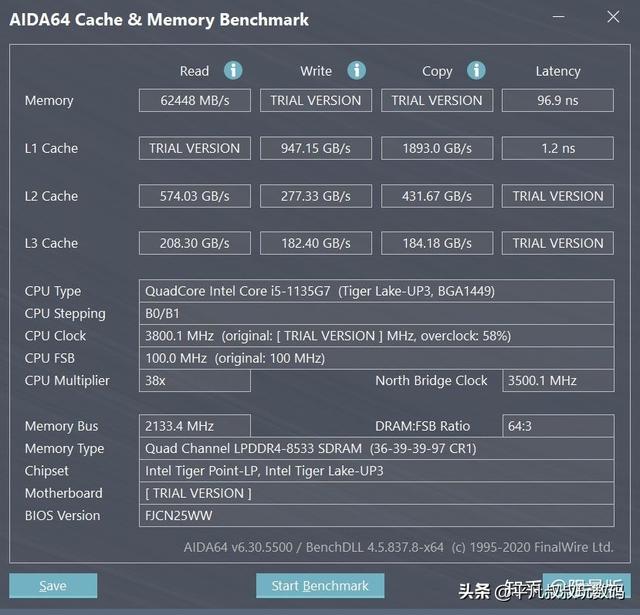Click CPU Stepping field B0/B1
640x615 pixels.
377,313
